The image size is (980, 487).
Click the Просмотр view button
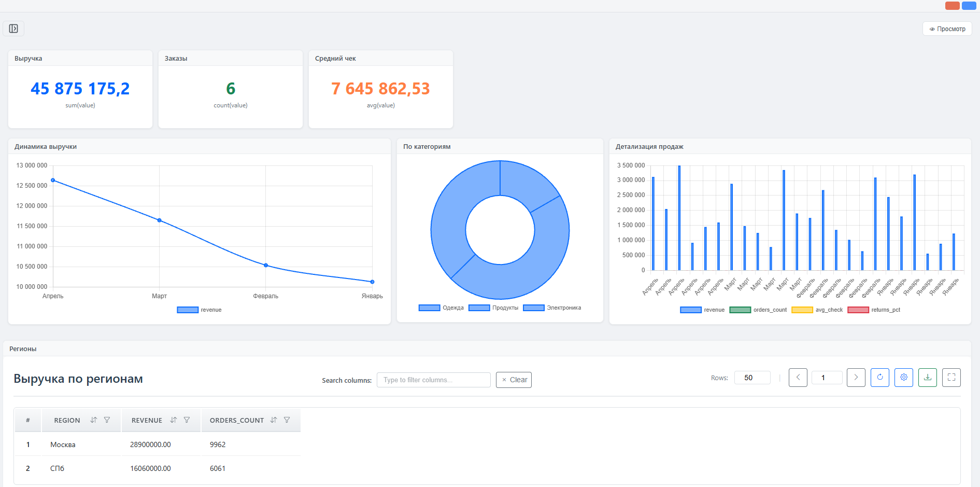coord(947,29)
